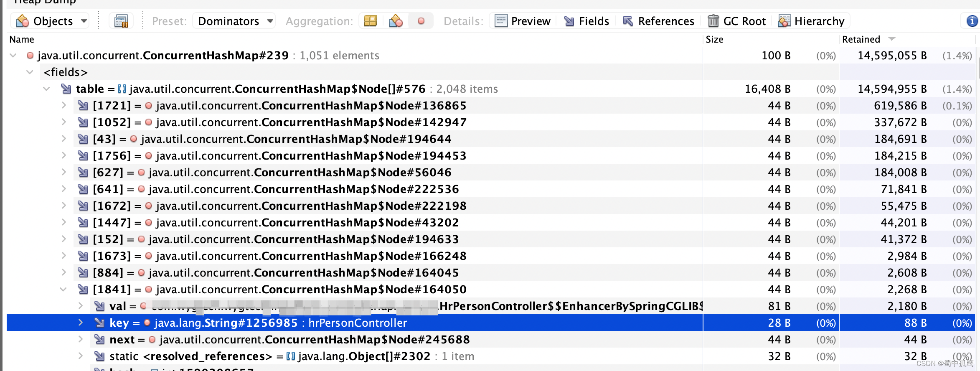
Task: Expand the [1756] Node#194453 entry
Action: 63,155
